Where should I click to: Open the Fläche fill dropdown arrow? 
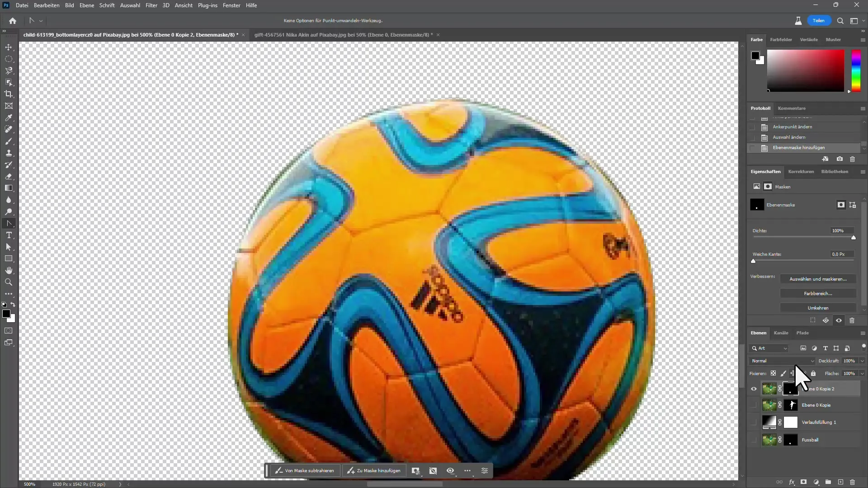(862, 374)
